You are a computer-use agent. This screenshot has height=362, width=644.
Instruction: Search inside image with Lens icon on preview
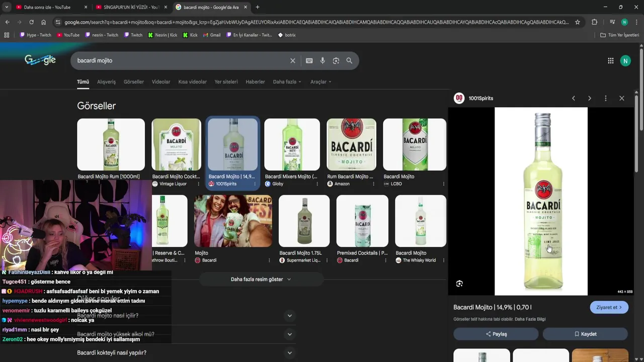(459, 284)
